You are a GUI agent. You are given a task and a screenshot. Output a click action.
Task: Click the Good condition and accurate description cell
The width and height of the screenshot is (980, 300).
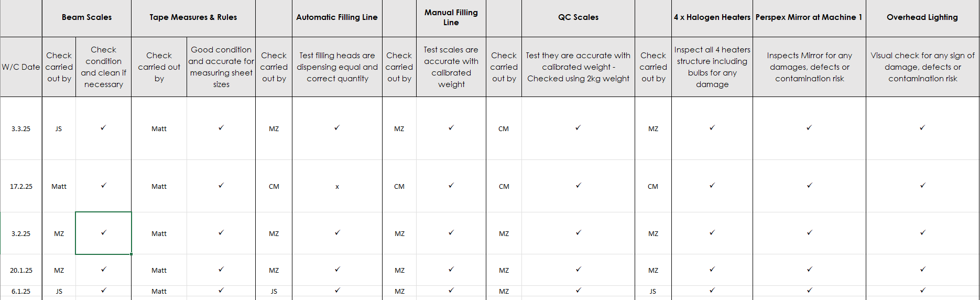pyautogui.click(x=221, y=67)
